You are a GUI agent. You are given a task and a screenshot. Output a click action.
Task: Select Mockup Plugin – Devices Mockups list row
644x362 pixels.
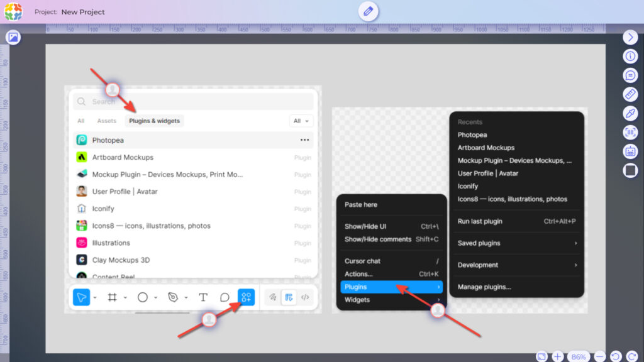(193, 175)
